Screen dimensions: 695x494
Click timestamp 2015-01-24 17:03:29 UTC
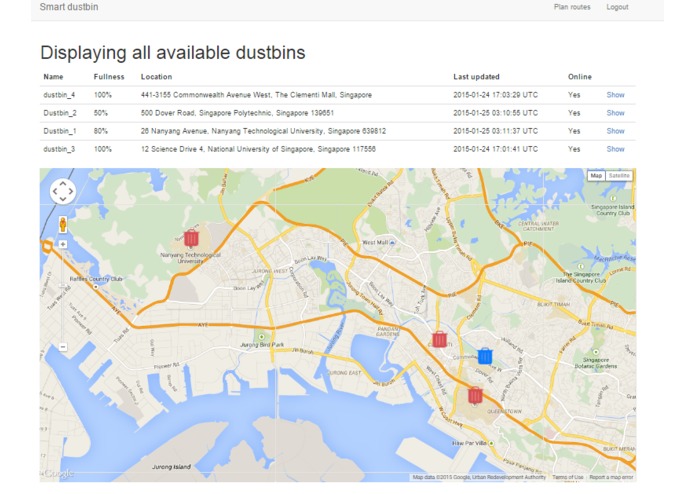496,95
